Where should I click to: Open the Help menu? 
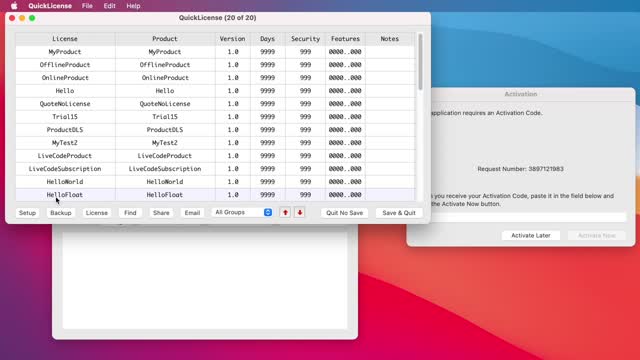[133, 6]
